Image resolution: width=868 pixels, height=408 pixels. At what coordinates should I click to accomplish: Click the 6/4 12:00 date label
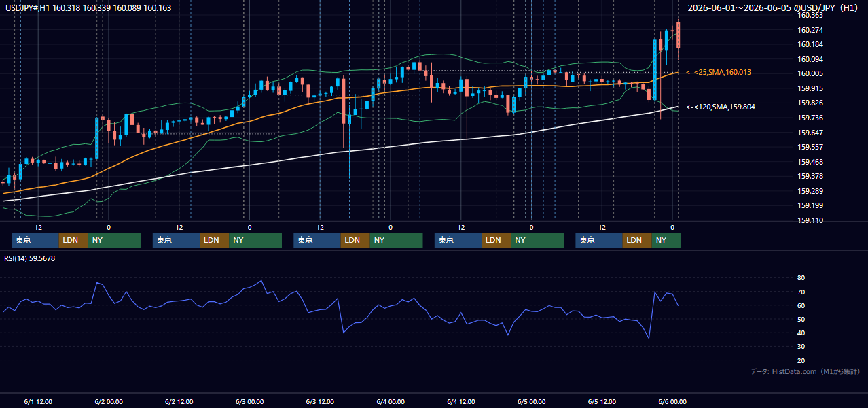point(461,402)
